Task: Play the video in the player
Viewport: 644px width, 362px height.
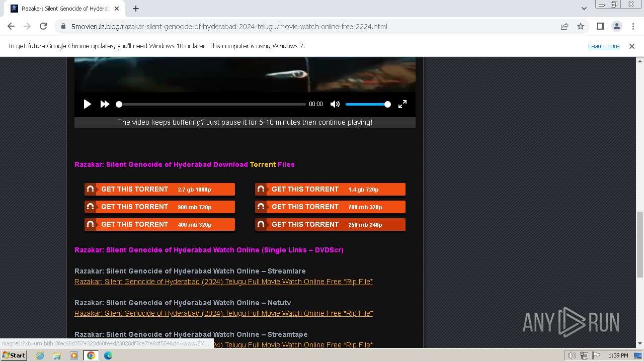Action: click(88, 104)
